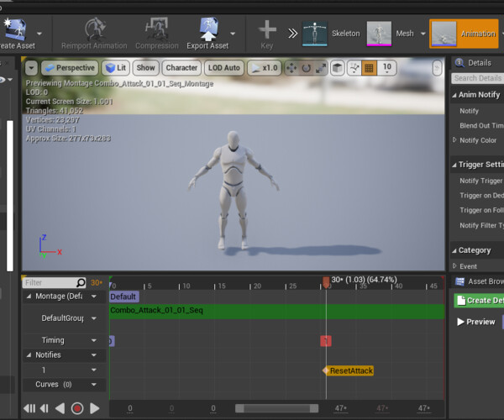The height and width of the screenshot is (420, 504).
Task: Toggle grid snapping in the viewport toolbar
Action: point(369,67)
